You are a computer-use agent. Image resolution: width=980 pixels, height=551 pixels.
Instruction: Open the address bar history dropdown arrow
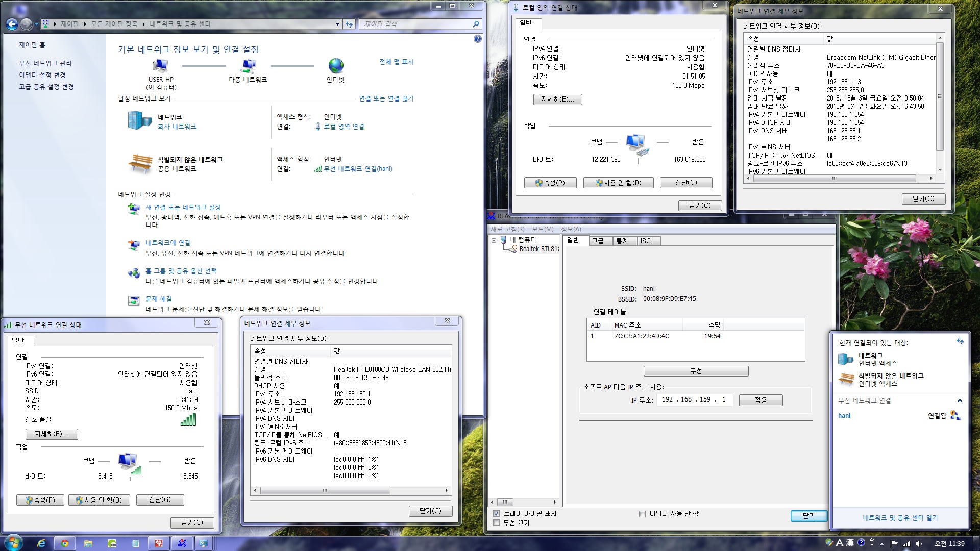[x=337, y=24]
